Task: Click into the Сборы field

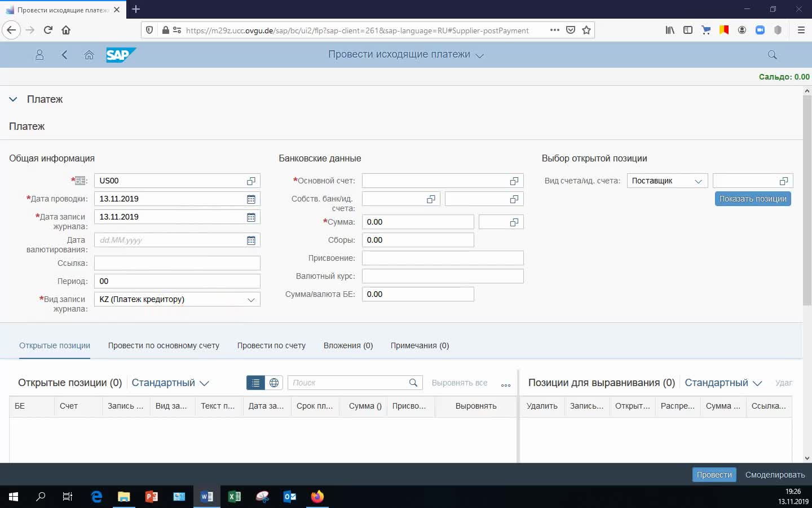Action: (x=418, y=240)
